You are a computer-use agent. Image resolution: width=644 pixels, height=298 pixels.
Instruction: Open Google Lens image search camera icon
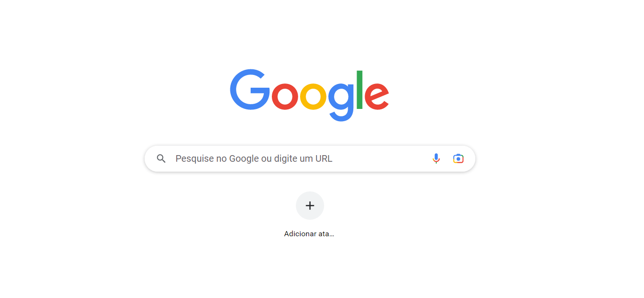click(x=458, y=158)
